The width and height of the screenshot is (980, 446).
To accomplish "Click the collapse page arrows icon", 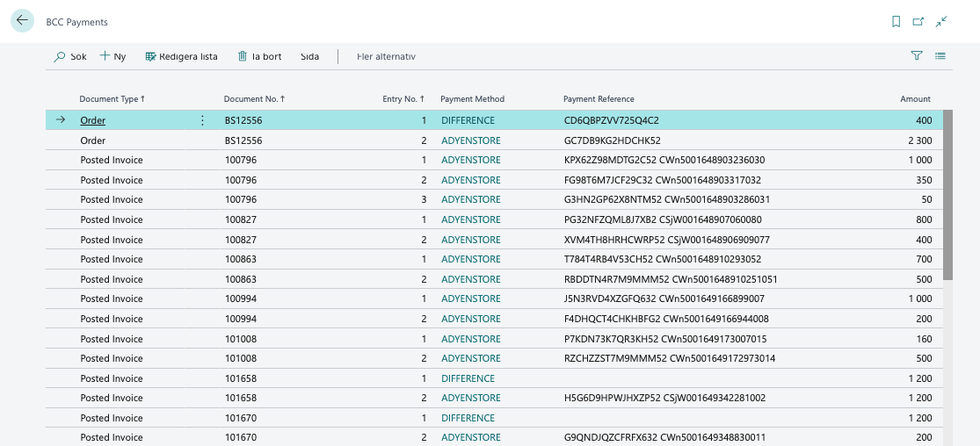I will (941, 22).
